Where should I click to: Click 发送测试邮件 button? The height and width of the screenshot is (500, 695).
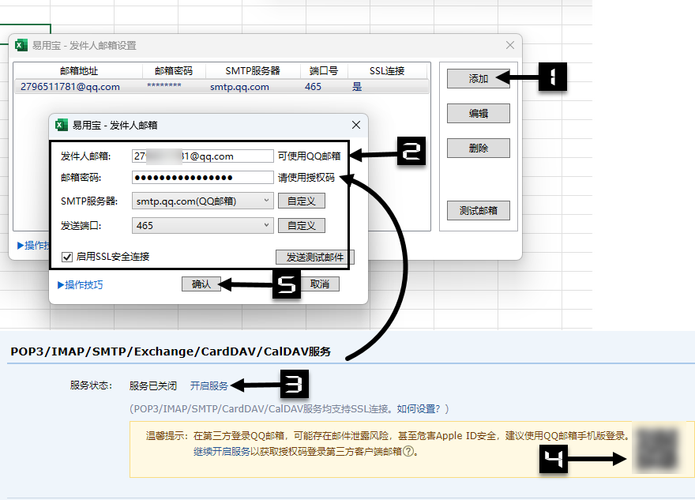tap(315, 257)
